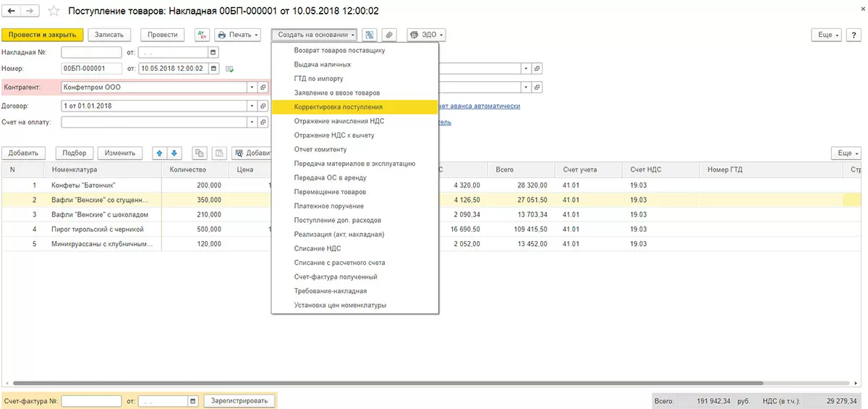Move row up with blue up arrow

(x=159, y=153)
